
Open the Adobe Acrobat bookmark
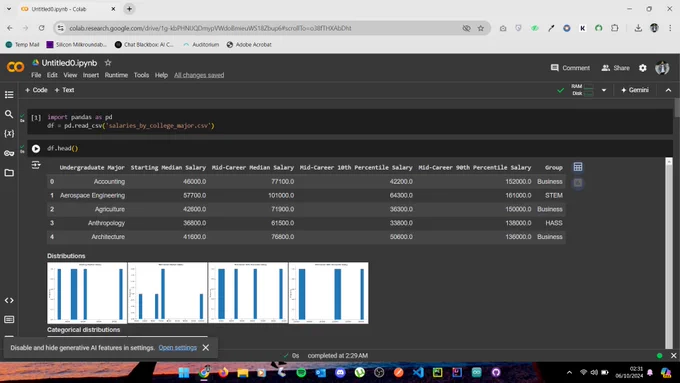pos(249,45)
